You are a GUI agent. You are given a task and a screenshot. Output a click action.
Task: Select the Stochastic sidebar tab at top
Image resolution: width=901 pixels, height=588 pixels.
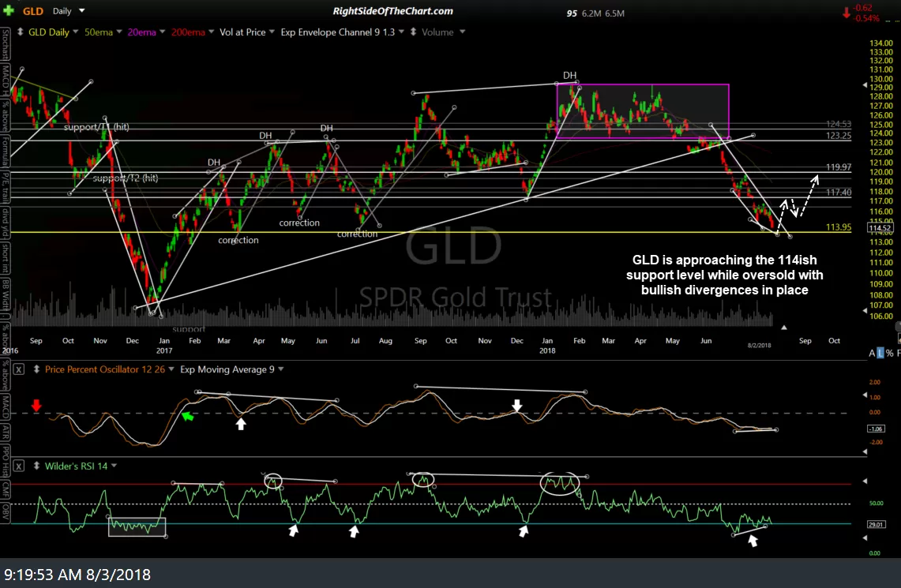coord(6,45)
